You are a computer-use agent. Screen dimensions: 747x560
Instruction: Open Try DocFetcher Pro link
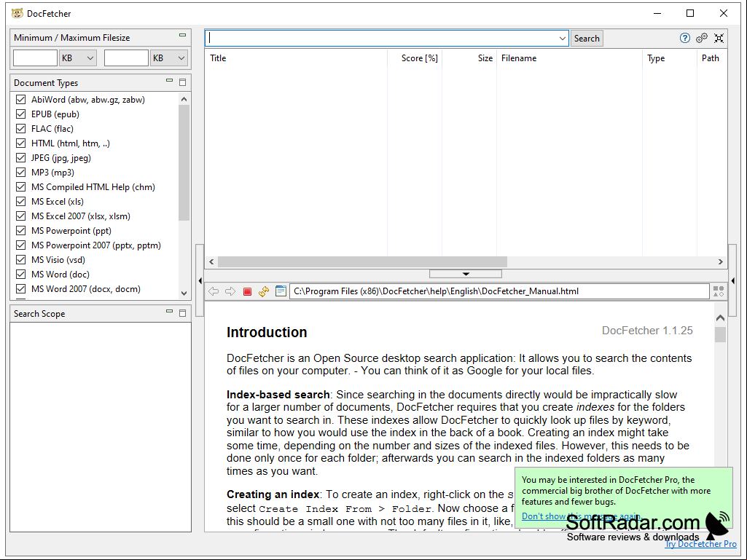click(701, 544)
